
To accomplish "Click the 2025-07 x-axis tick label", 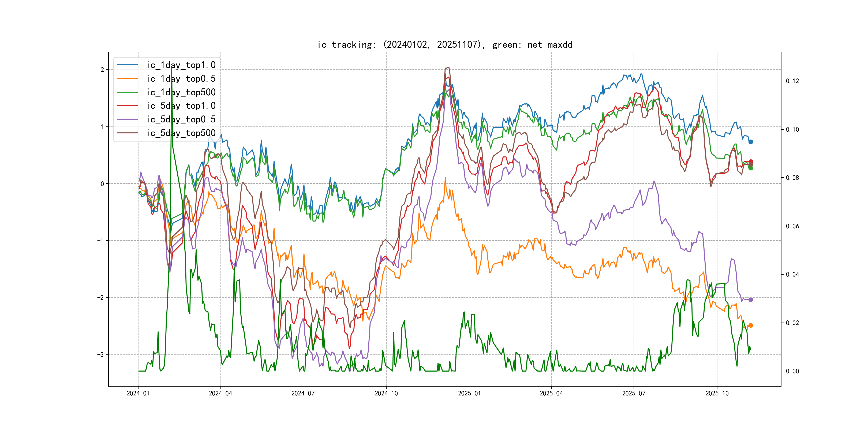I will (x=634, y=393).
